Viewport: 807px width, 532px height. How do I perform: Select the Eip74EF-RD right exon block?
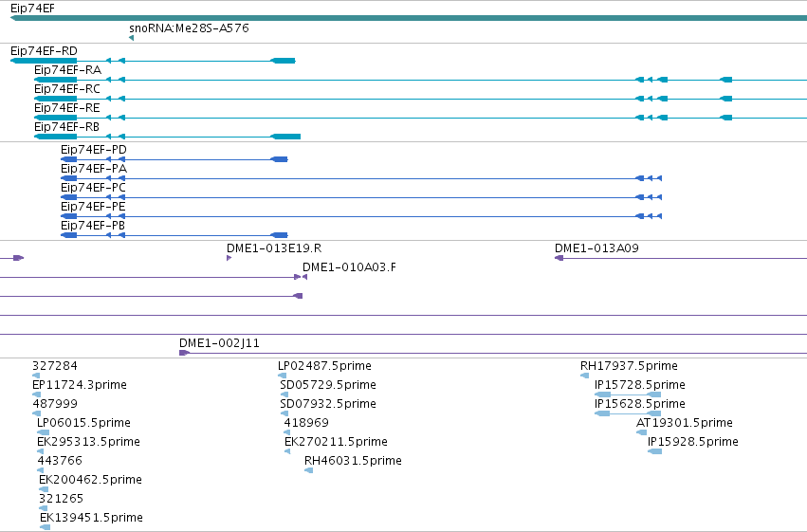tap(284, 61)
